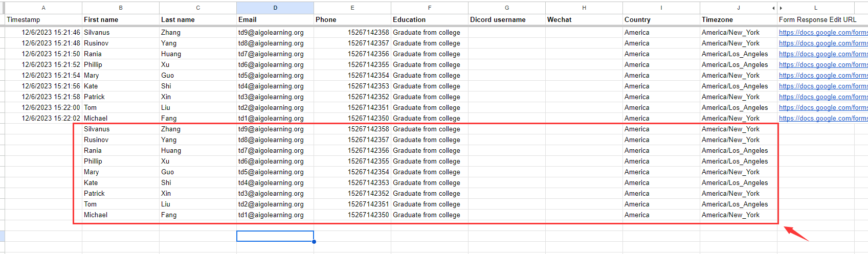Screen dimensions: 868x254
Task: Select the column D header
Action: [275, 8]
